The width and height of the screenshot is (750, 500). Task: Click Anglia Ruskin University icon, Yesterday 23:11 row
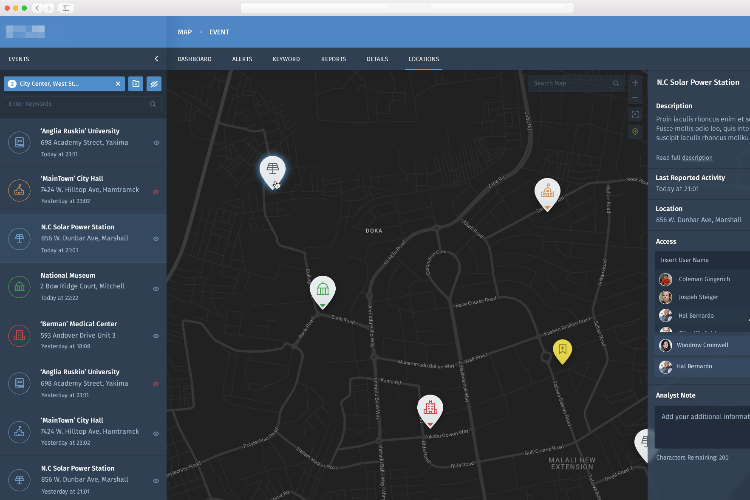tap(20, 383)
